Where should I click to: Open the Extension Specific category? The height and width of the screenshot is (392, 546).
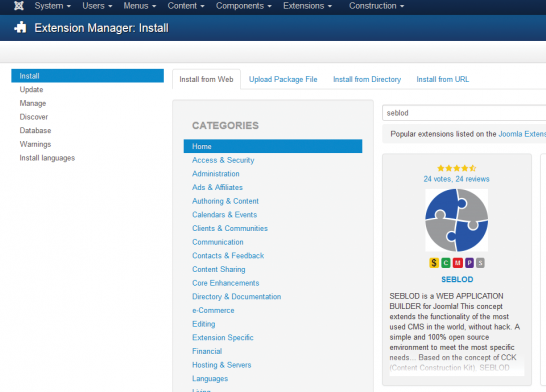click(223, 338)
